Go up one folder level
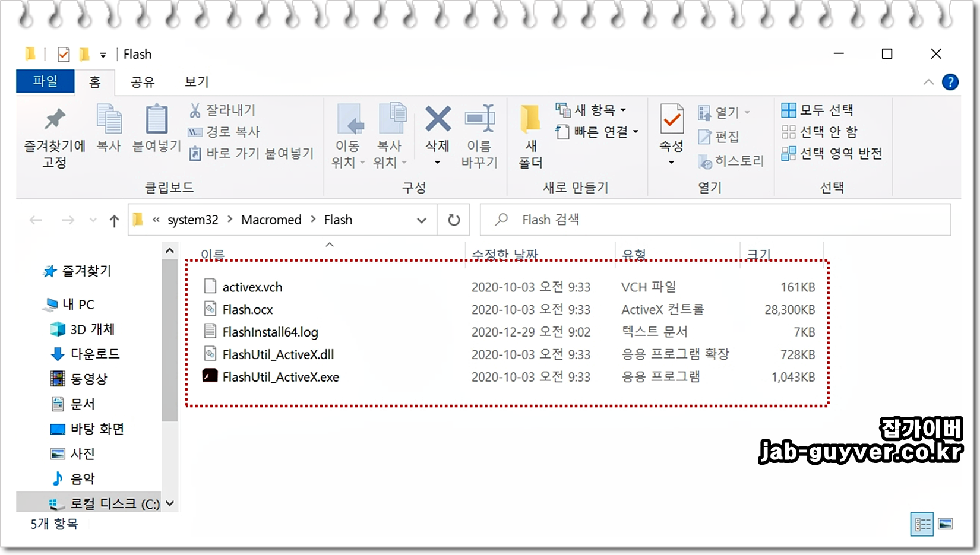The height and width of the screenshot is (555, 980). click(114, 221)
